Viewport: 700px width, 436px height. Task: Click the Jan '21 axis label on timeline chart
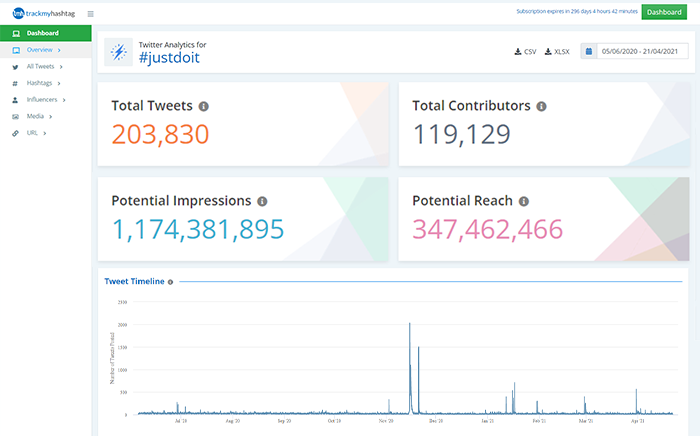(488, 421)
